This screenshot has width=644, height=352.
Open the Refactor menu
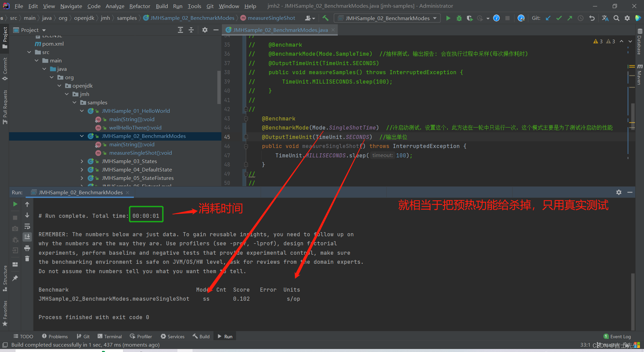pos(140,6)
